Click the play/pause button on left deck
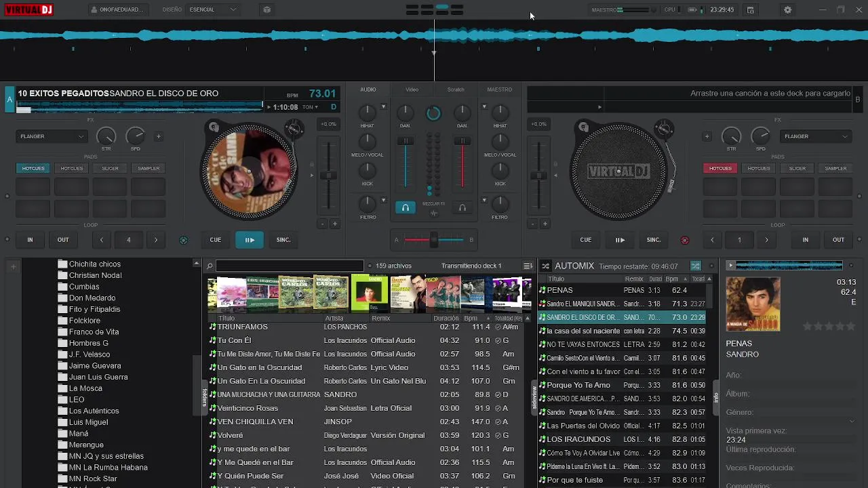The image size is (868, 488). pos(250,239)
